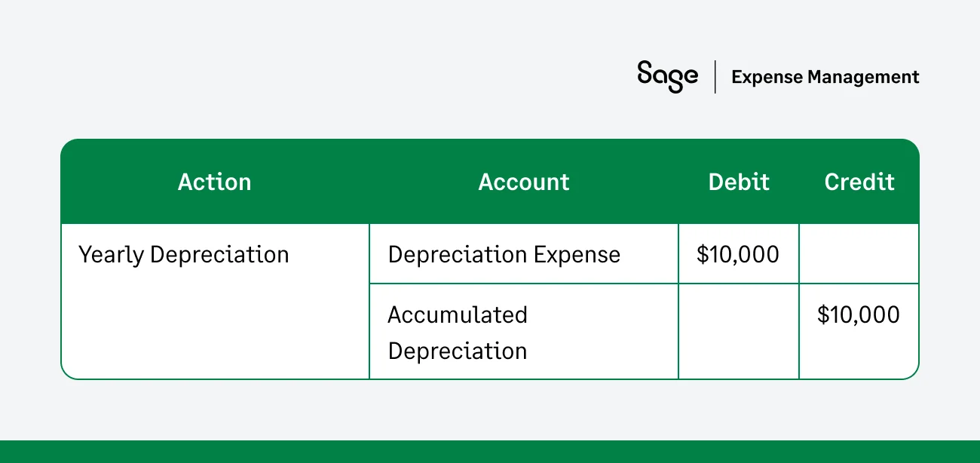The width and height of the screenshot is (980, 463).
Task: Open the Expense Management title link
Action: click(825, 77)
